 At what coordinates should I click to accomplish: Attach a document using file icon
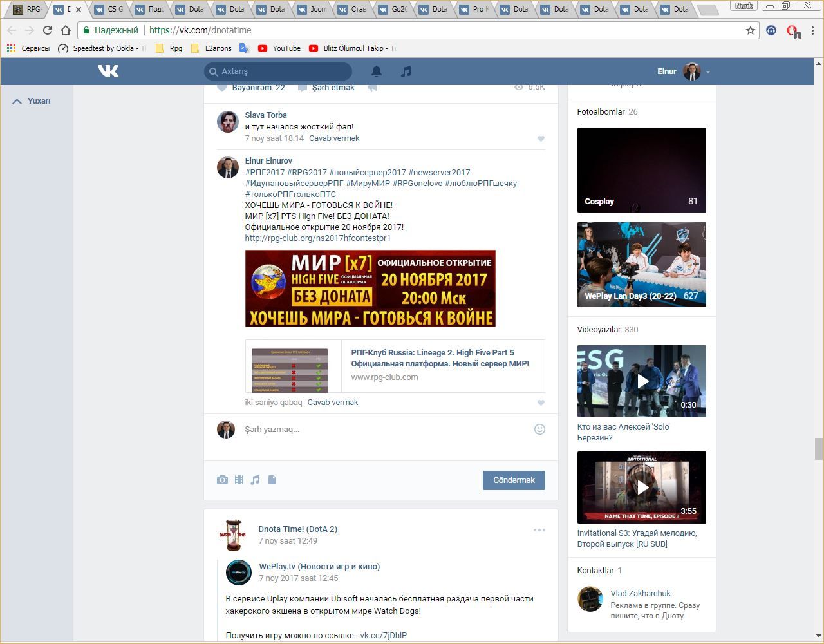point(272,480)
